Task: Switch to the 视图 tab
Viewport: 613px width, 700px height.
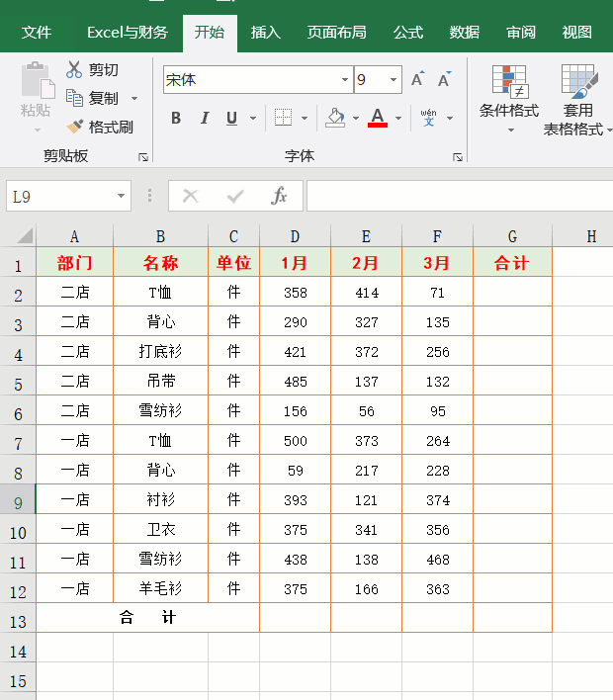Action: pyautogui.click(x=576, y=33)
